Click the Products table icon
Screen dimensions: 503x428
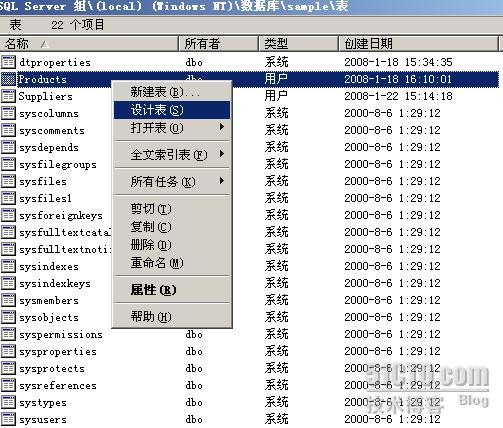[8, 79]
